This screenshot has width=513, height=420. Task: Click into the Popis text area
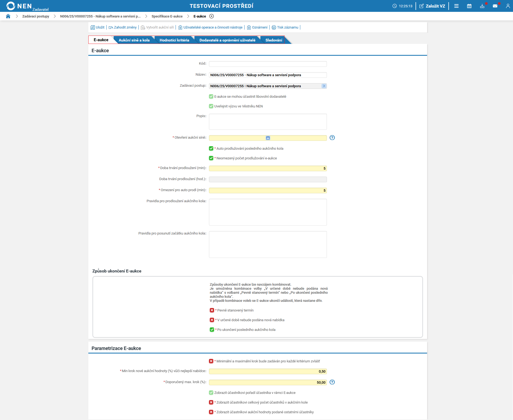268,122
